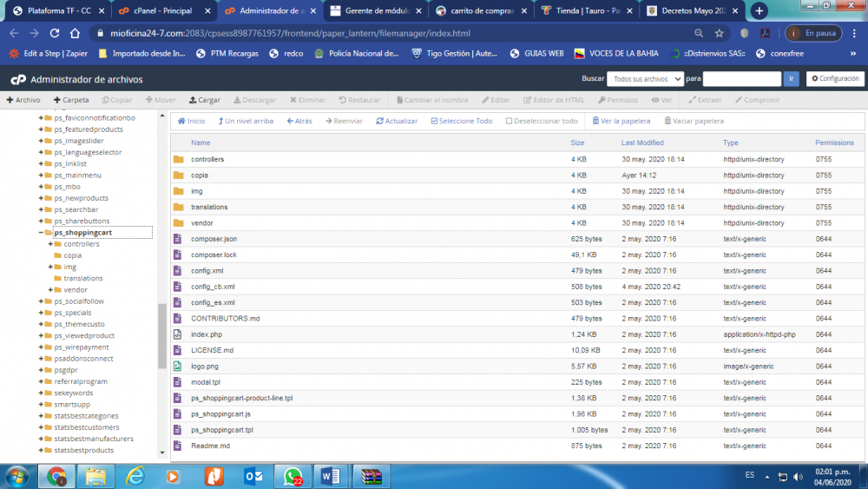Screen dimensions: 868x489
Task: Click the Descargar download button
Action: pyautogui.click(x=254, y=100)
